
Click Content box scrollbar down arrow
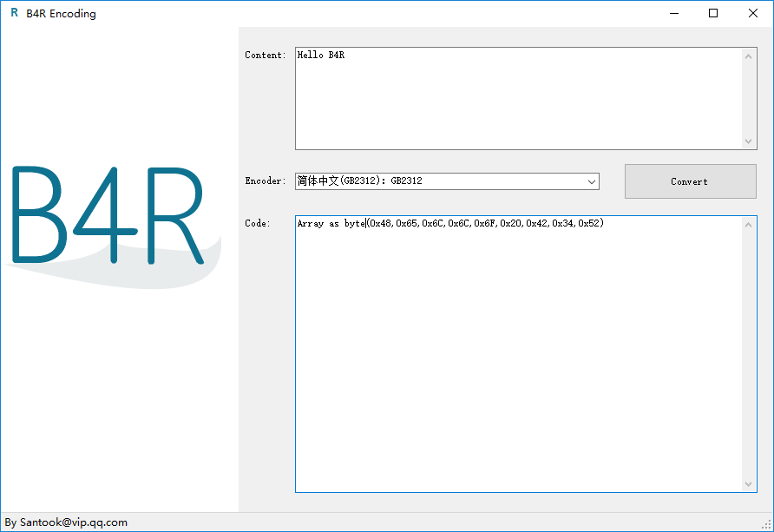748,141
